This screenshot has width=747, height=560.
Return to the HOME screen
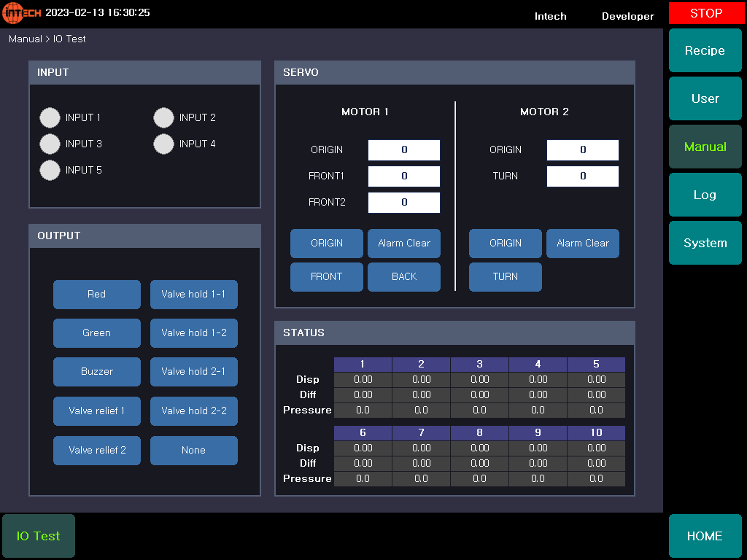[x=705, y=536]
